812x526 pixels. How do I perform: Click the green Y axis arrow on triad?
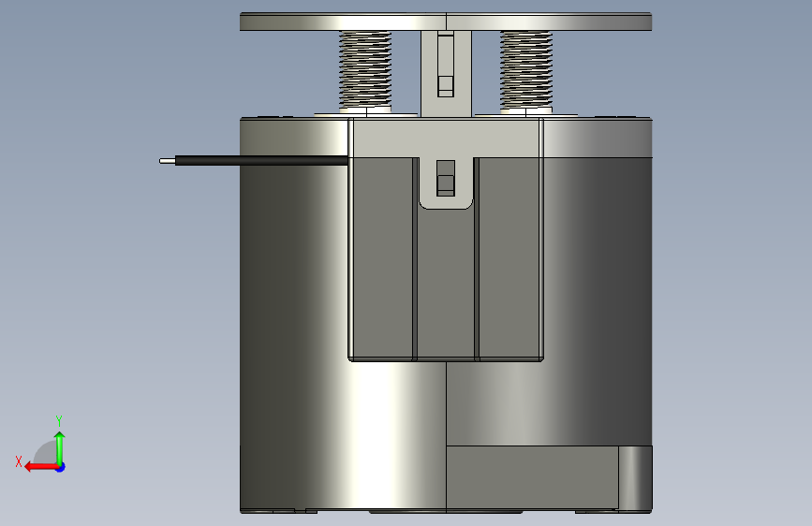pos(60,447)
